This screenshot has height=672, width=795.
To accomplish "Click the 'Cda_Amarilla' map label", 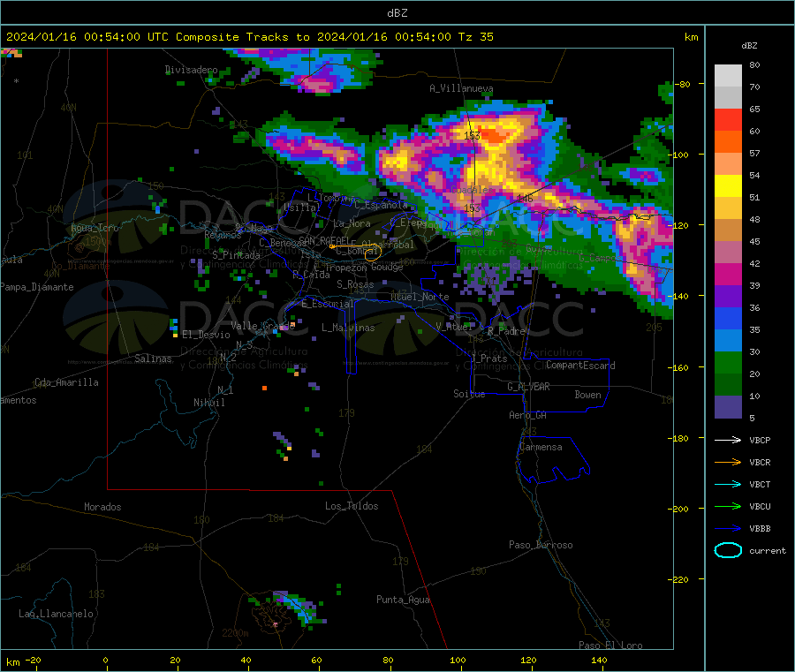I will (66, 382).
